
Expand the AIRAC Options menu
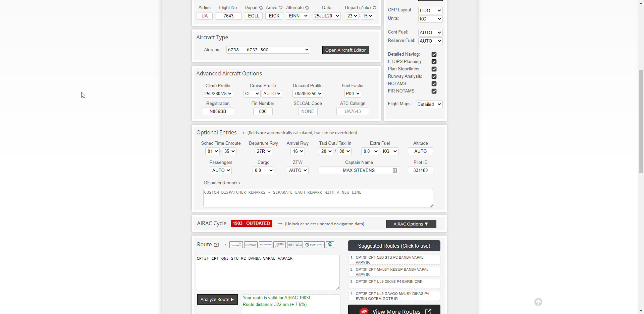(411, 224)
